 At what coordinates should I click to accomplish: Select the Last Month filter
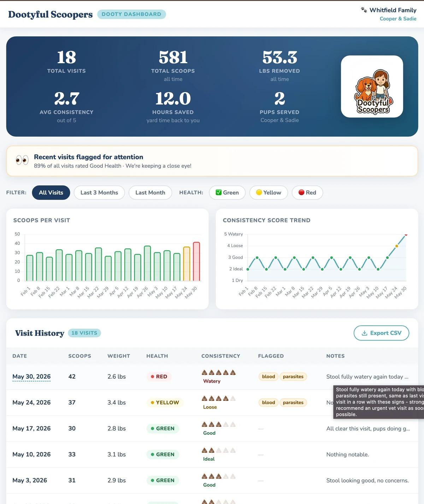point(150,193)
